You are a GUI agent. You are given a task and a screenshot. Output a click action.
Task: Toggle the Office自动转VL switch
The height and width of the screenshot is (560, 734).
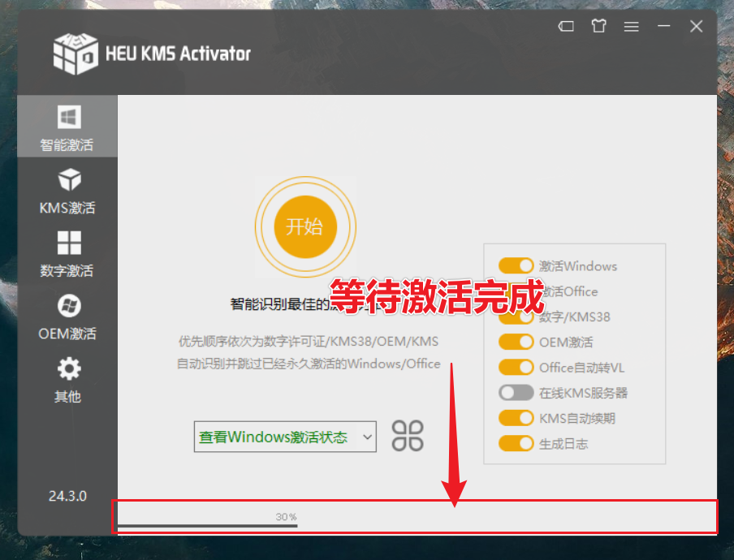tap(516, 368)
